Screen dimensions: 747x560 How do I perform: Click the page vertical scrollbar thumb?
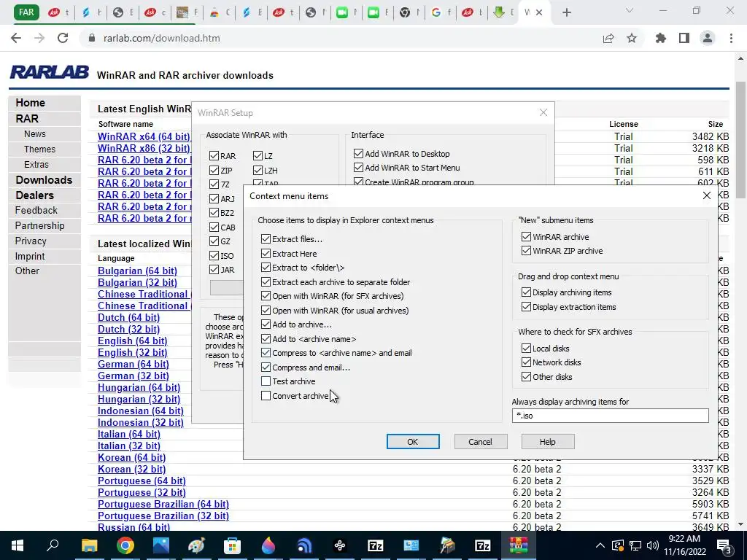point(740,140)
